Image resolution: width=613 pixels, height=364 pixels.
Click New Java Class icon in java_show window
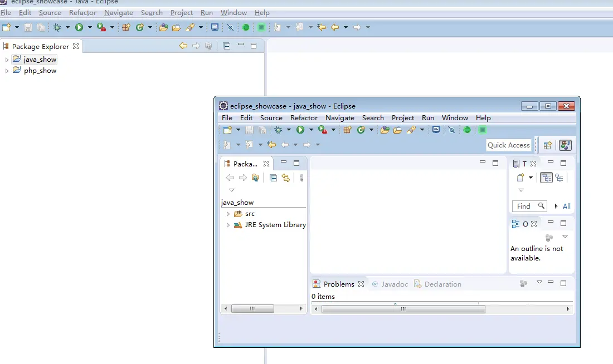click(x=361, y=130)
